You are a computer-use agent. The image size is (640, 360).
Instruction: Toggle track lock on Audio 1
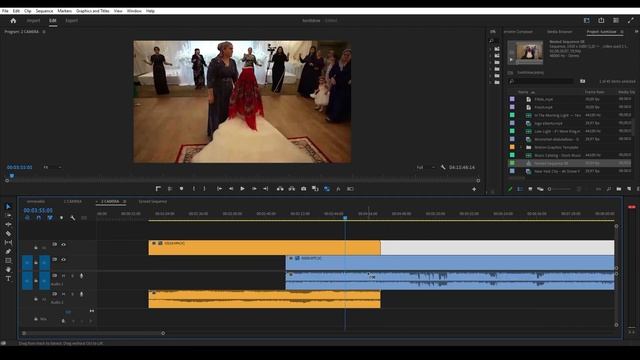click(x=36, y=281)
